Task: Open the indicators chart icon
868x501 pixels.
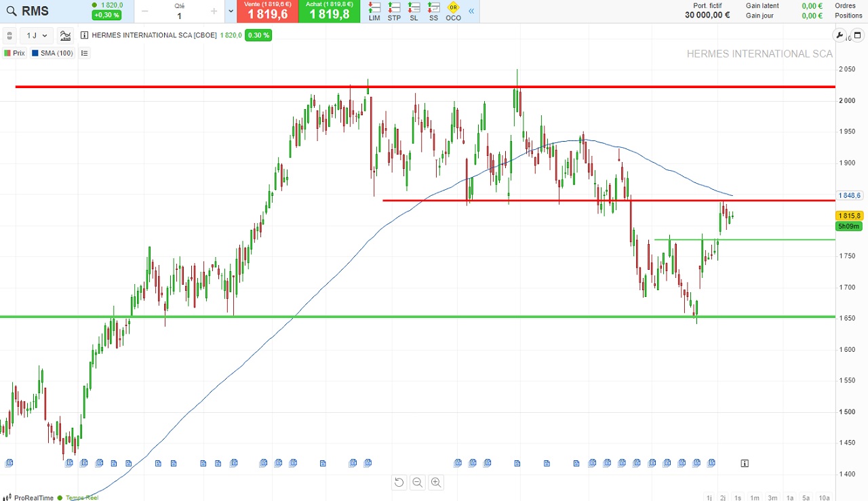Action: 65,35
